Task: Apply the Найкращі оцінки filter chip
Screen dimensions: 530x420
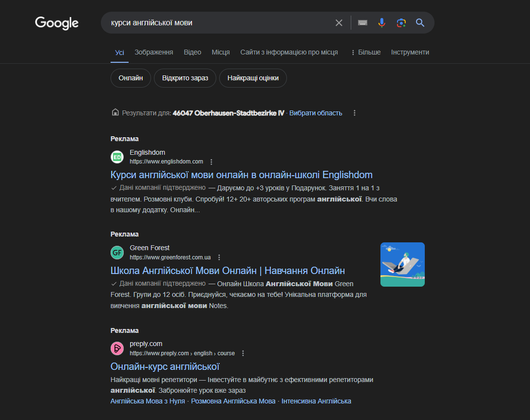Action: click(253, 78)
